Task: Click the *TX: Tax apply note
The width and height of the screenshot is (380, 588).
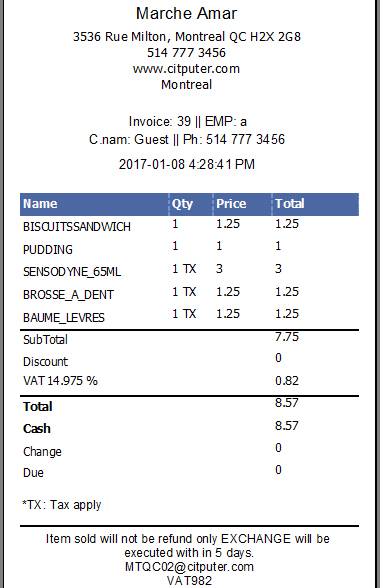Action: (x=62, y=505)
